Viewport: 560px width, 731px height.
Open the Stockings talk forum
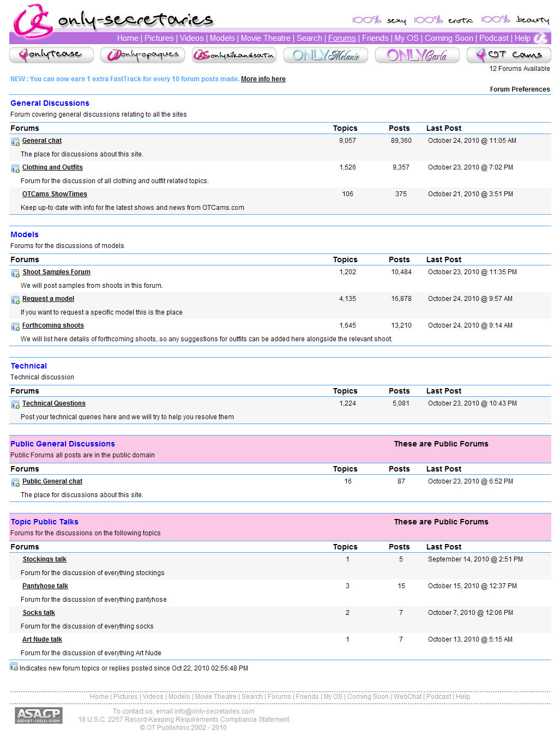point(45,559)
